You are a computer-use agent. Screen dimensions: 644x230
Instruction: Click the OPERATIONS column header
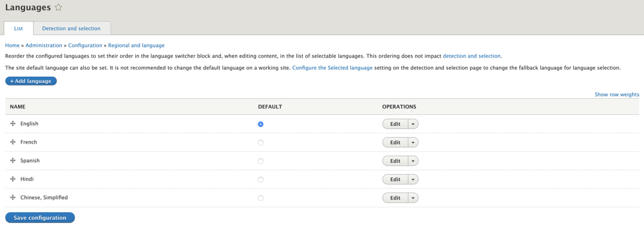click(x=399, y=107)
